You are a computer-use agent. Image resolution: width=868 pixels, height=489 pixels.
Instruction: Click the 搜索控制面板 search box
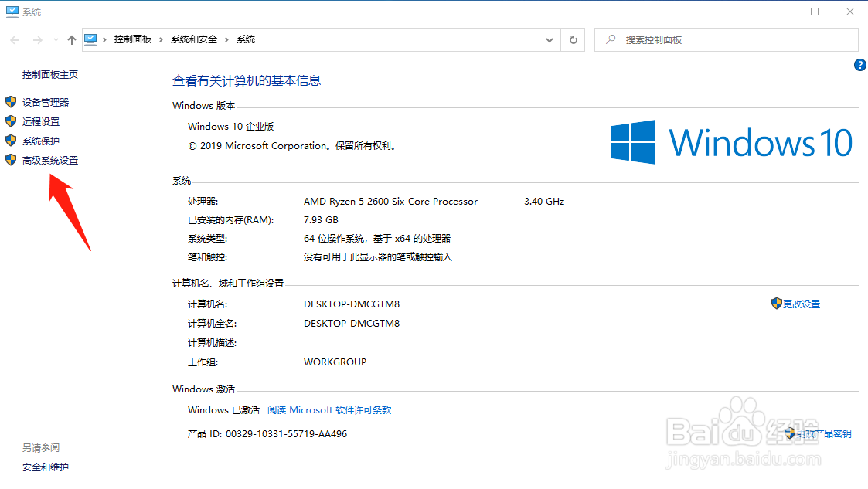(x=727, y=40)
